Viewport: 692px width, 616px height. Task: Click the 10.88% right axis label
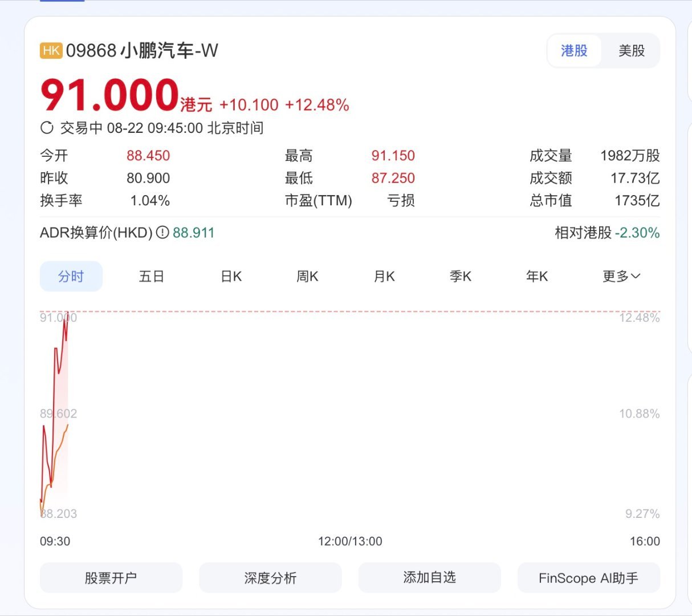pos(640,414)
